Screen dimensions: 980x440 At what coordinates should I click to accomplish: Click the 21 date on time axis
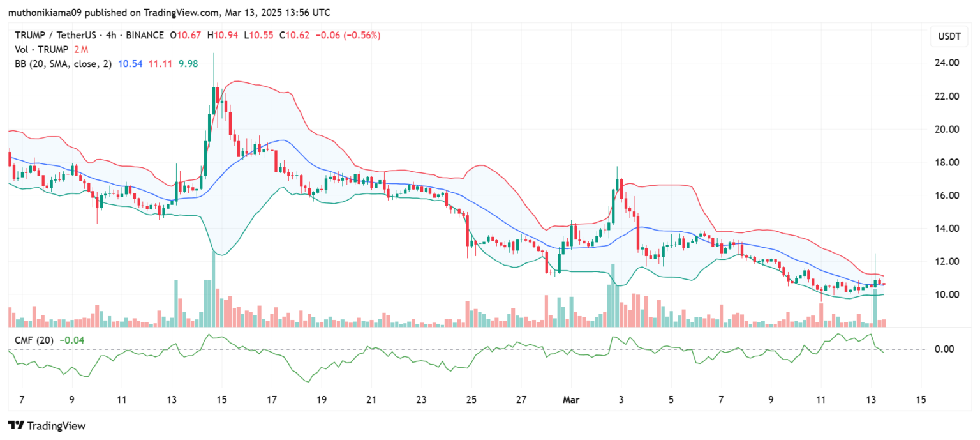[x=371, y=400]
